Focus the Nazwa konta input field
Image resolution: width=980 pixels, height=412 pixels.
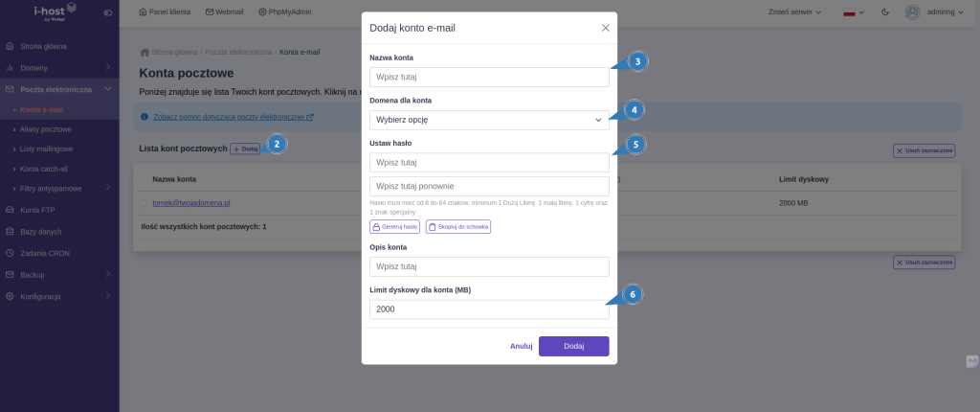(489, 77)
